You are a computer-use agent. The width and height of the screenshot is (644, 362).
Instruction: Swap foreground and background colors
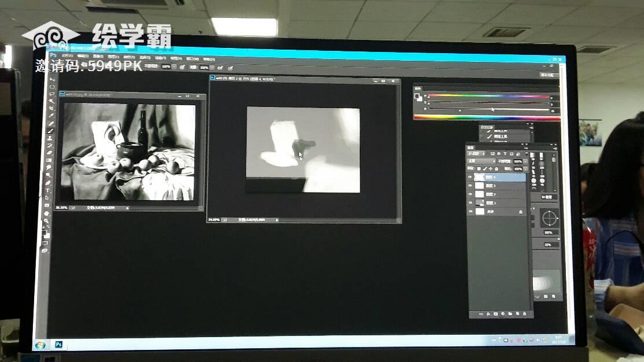pos(49,227)
